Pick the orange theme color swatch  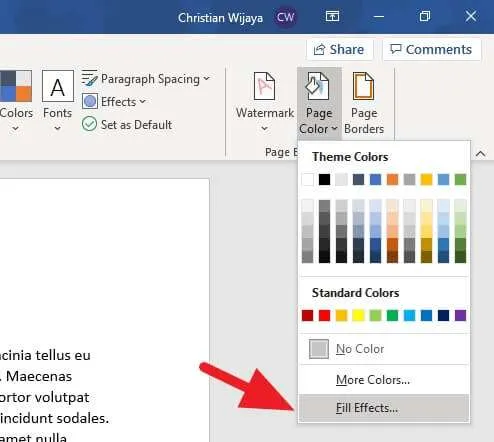tap(392, 179)
